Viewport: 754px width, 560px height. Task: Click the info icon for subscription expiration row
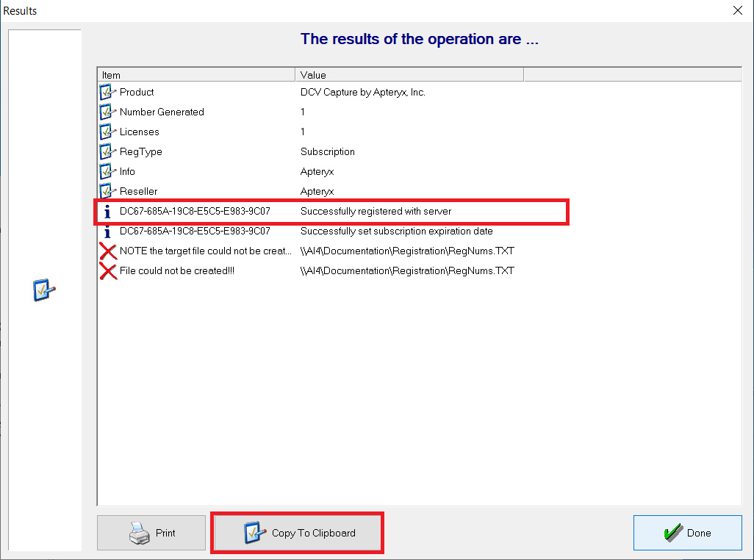107,231
